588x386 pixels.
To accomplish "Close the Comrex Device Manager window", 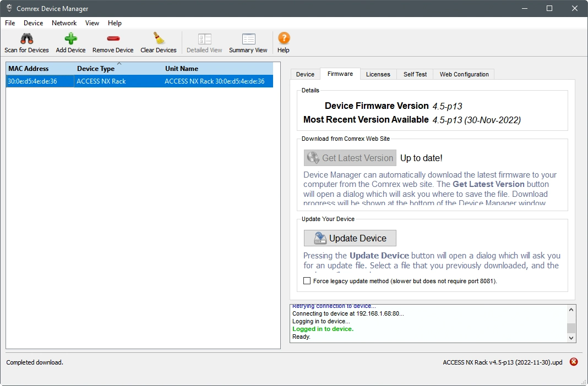I will [x=574, y=8].
